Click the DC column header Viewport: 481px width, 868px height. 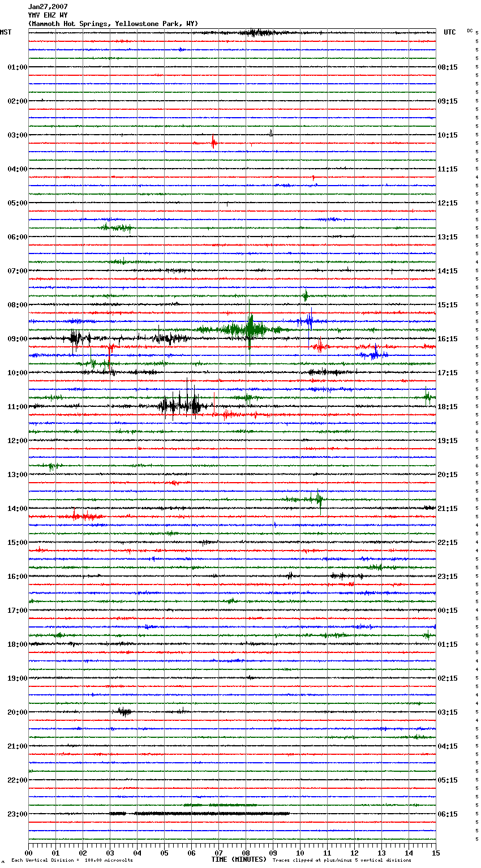click(x=470, y=31)
